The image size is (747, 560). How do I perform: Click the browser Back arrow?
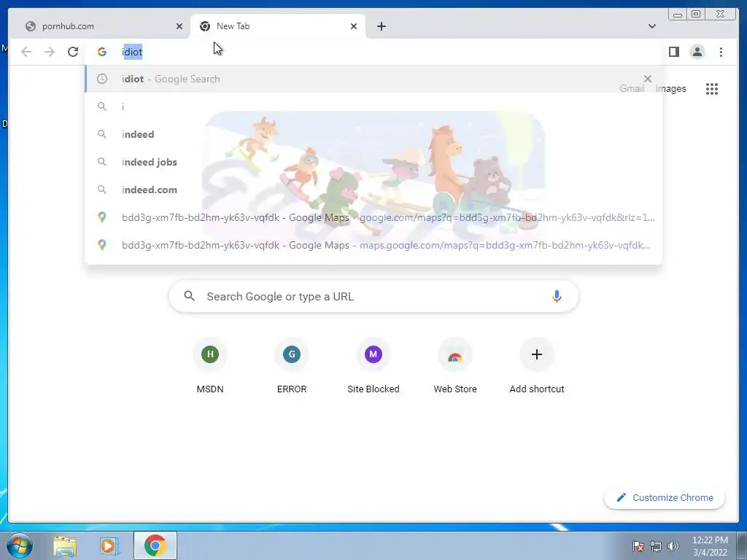click(26, 52)
